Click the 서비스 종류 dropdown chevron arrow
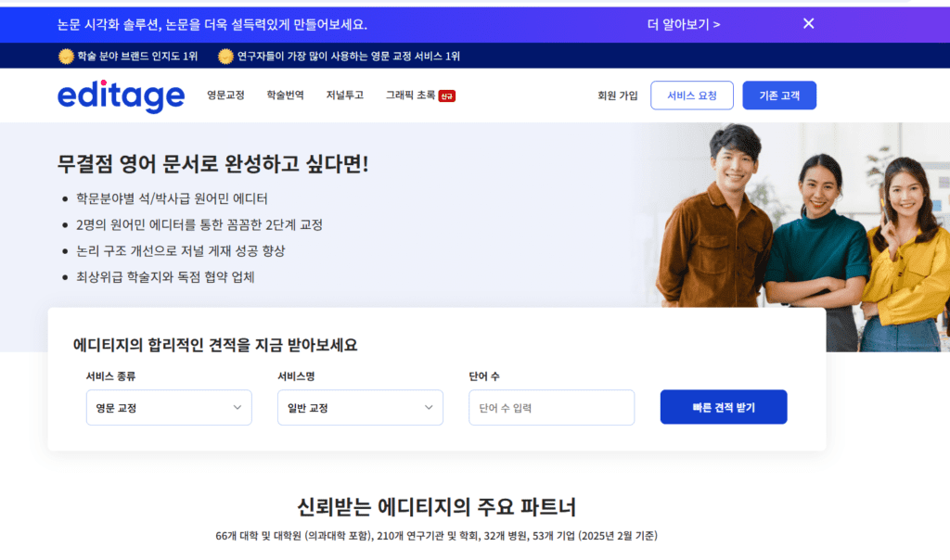The height and width of the screenshot is (560, 950). coord(239,407)
